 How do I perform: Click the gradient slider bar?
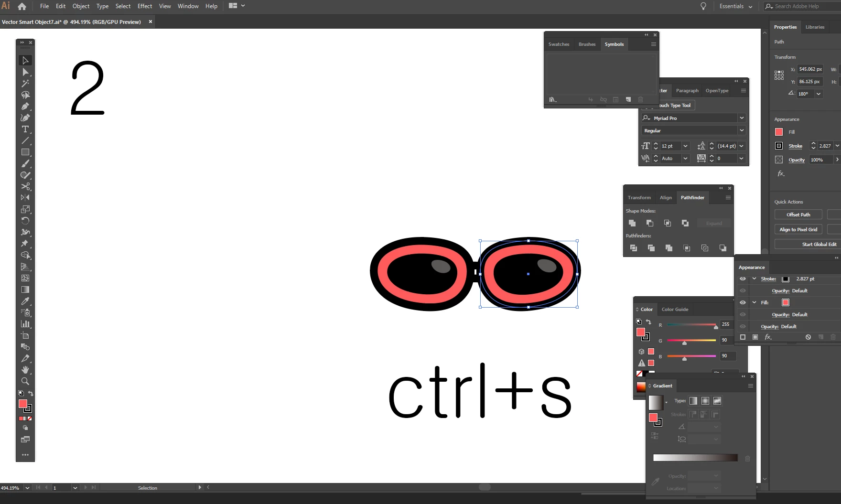(695, 458)
